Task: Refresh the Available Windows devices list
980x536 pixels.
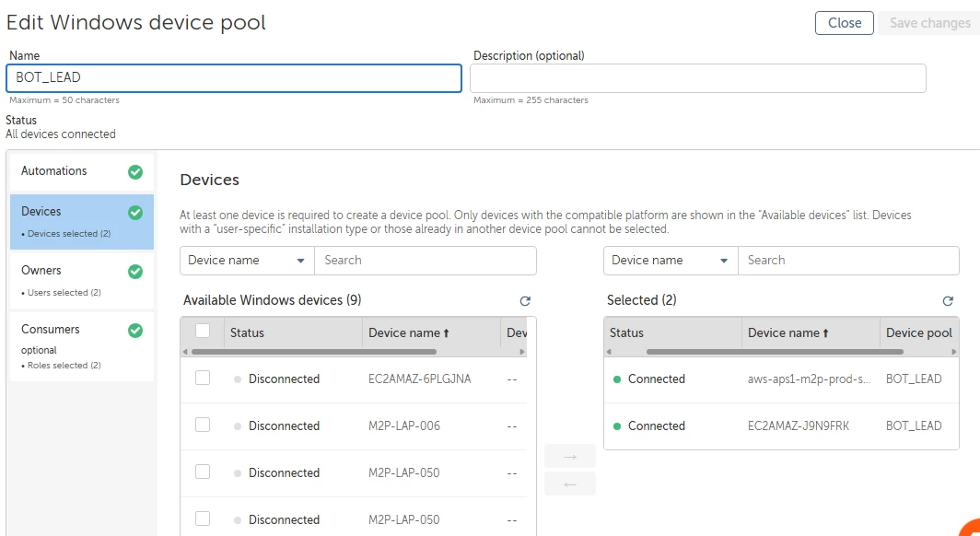Action: pyautogui.click(x=525, y=301)
